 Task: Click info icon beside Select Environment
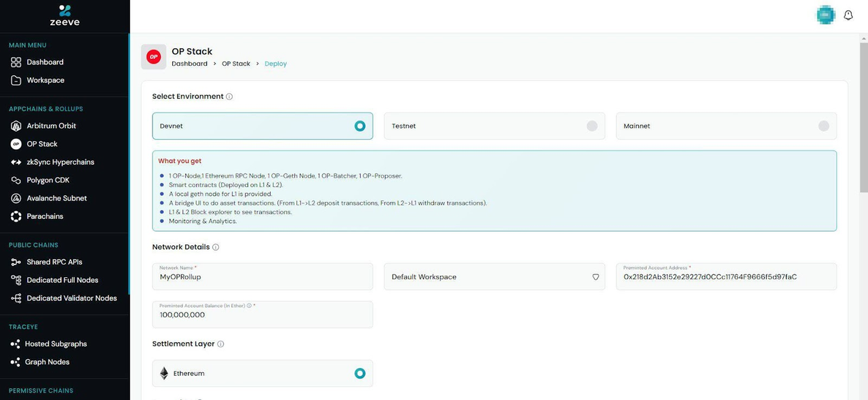(229, 96)
